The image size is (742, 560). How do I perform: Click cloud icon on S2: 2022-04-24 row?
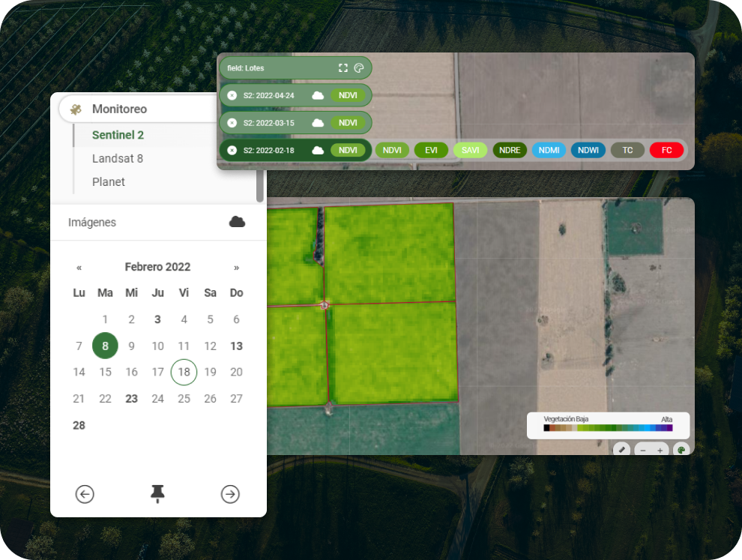(318, 96)
